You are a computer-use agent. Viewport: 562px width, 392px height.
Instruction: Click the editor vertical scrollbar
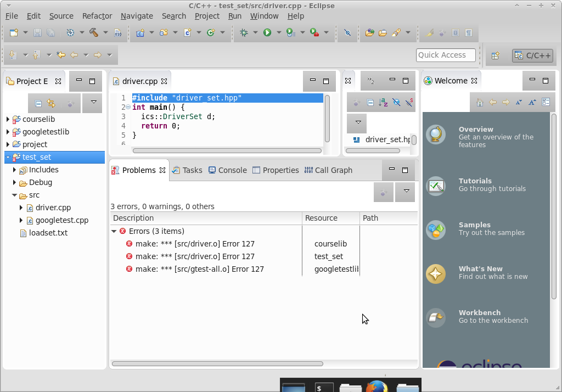pos(327,119)
